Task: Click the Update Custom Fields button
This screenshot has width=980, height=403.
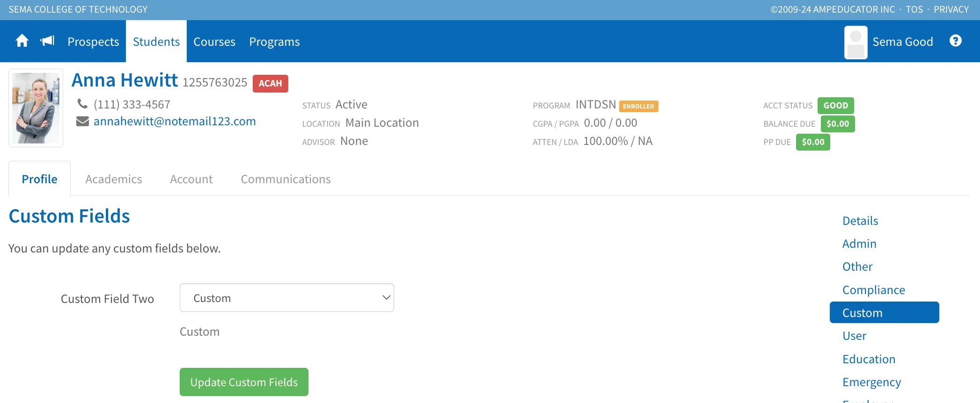Action: tap(244, 382)
